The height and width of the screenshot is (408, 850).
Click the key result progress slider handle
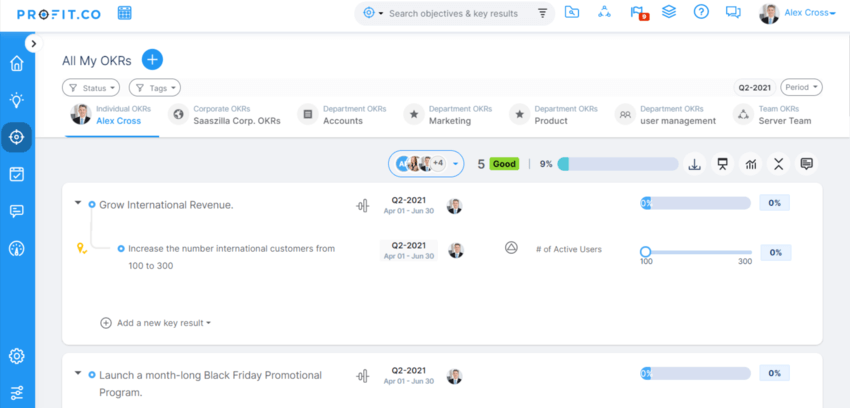(x=645, y=252)
